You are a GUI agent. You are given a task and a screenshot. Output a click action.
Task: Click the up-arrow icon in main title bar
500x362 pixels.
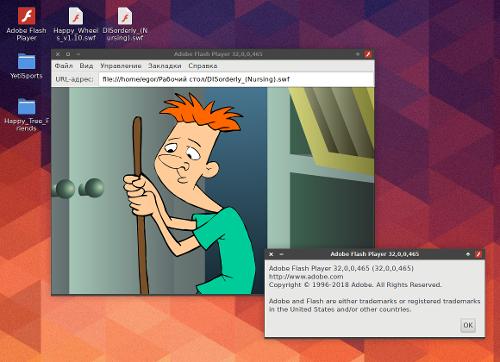(358, 54)
